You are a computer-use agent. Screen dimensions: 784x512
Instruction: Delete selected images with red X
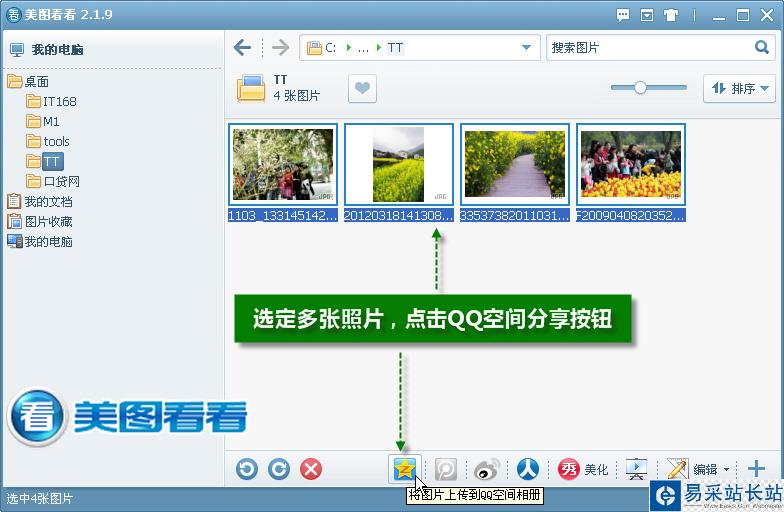click(x=311, y=469)
